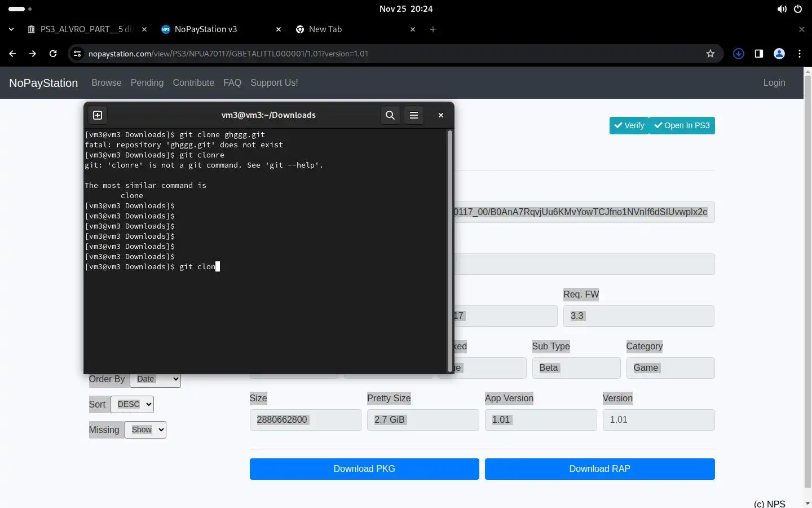
Task: Open a new terminal tab icon
Action: point(98,115)
